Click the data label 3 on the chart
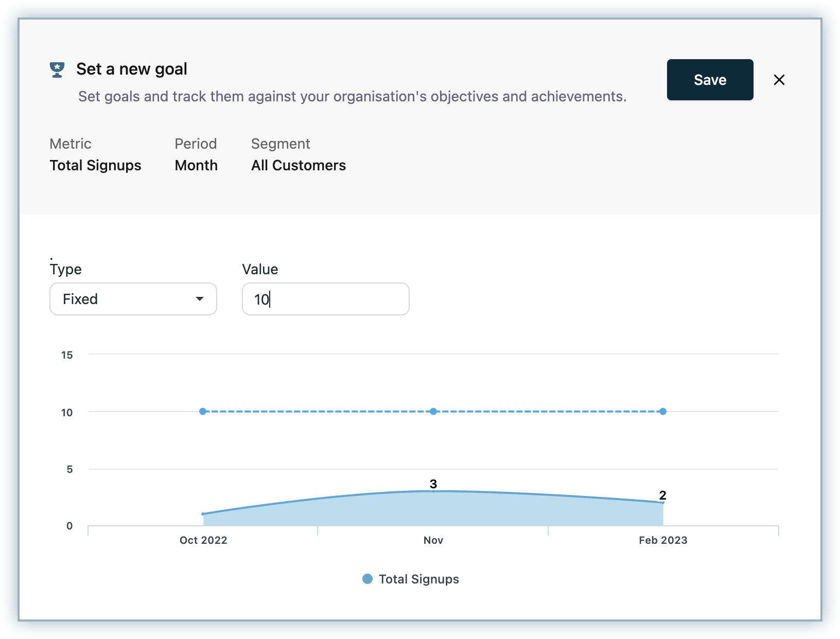 pos(433,484)
